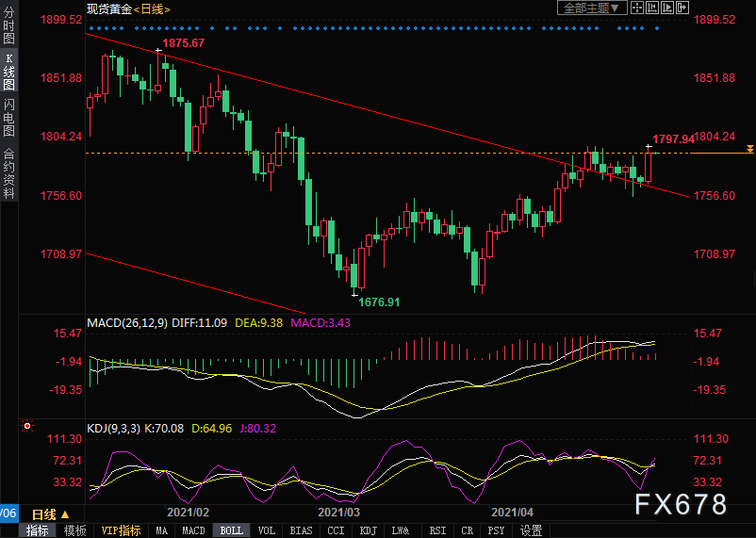Screen dimensions: 756x538
Task: Apply the CR indicator
Action: (x=467, y=530)
